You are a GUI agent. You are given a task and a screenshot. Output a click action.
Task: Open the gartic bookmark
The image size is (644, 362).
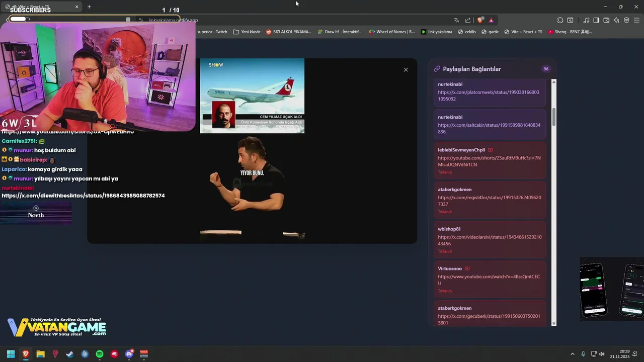(x=490, y=32)
